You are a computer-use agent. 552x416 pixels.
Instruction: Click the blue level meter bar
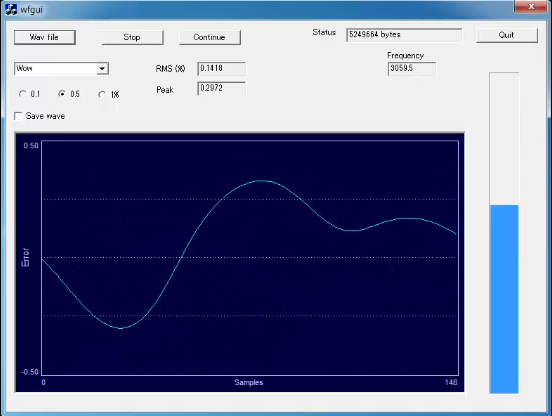pos(504,299)
